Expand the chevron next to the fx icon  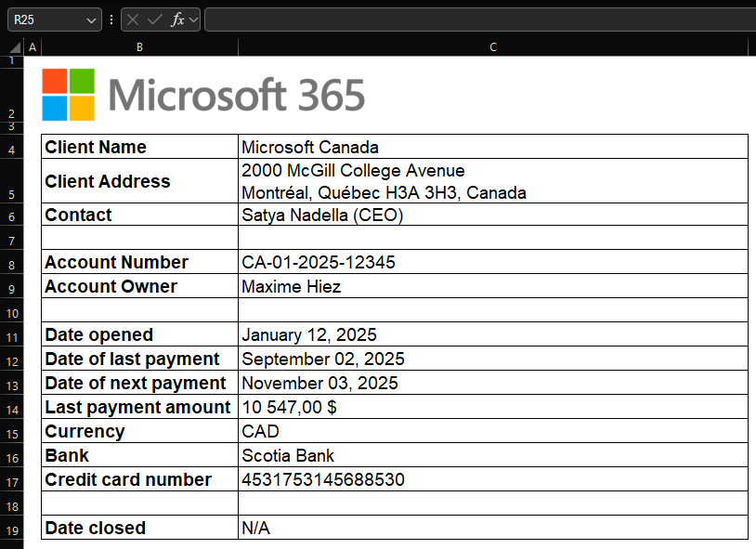pyautogui.click(x=194, y=20)
